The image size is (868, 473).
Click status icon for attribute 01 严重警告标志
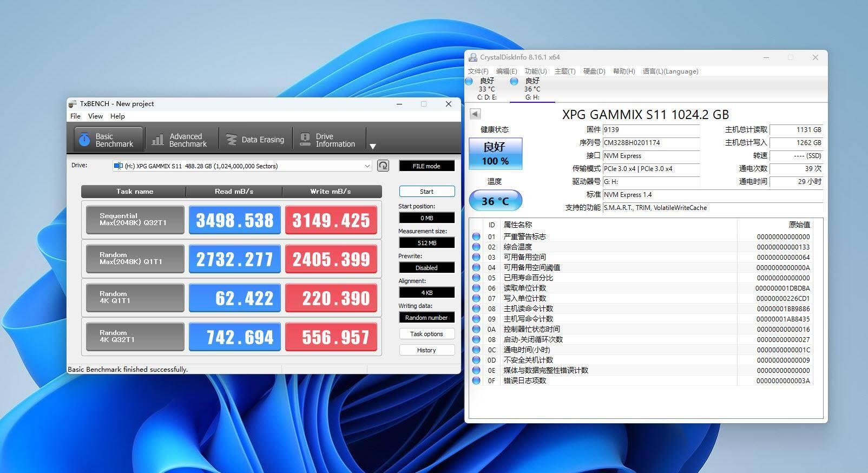[x=476, y=236]
